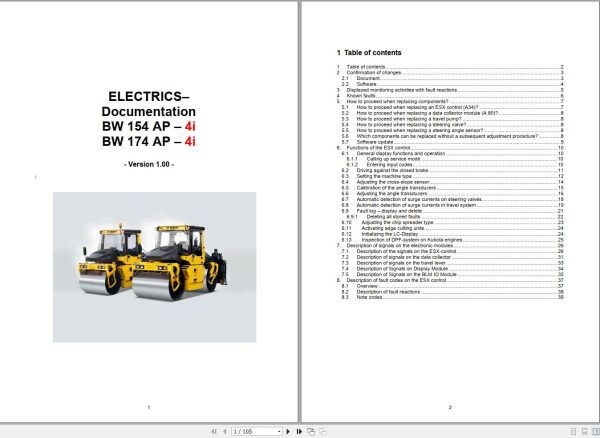Open 'How to proceed when replacing components?'
This screenshot has height=438, width=600.
pos(450,101)
